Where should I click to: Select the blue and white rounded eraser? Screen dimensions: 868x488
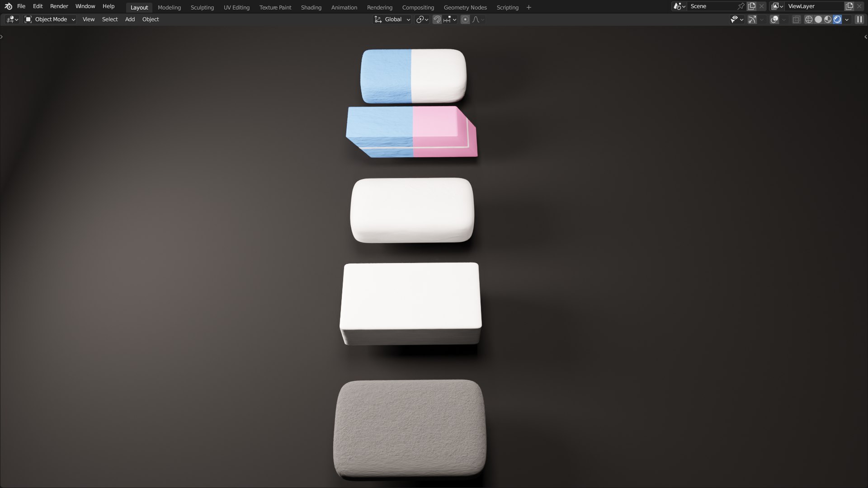coord(413,76)
